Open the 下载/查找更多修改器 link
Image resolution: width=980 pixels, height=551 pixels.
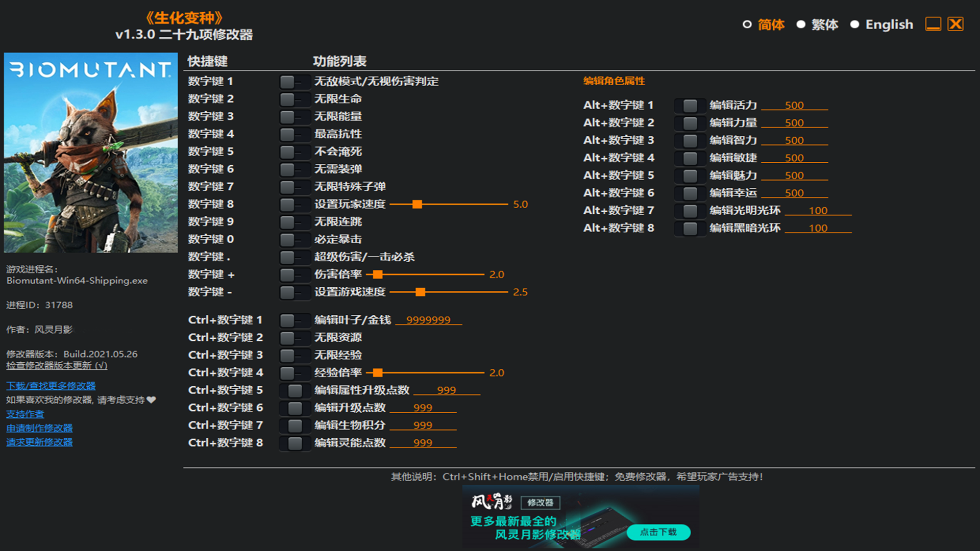(x=51, y=386)
